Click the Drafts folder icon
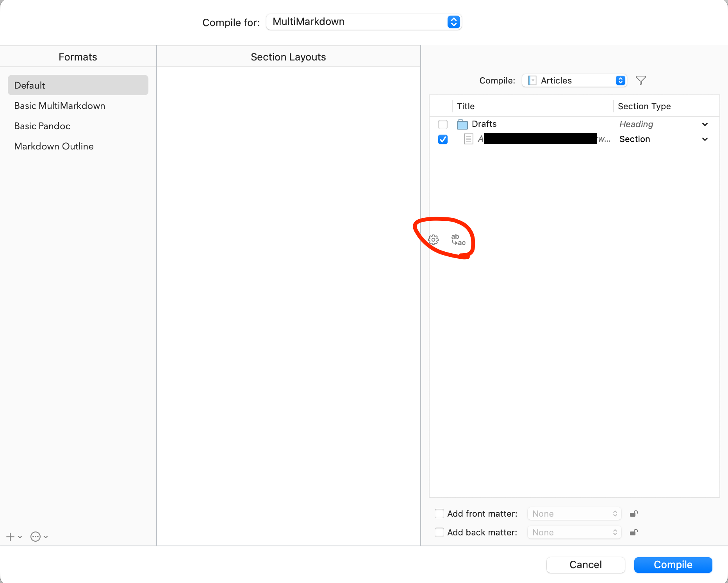728x583 pixels. 462,124
